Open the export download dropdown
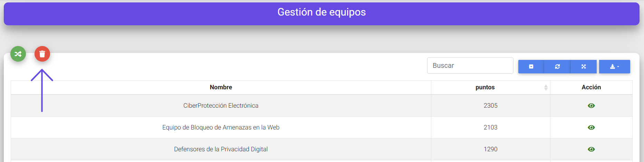644x162 pixels. 614,66
